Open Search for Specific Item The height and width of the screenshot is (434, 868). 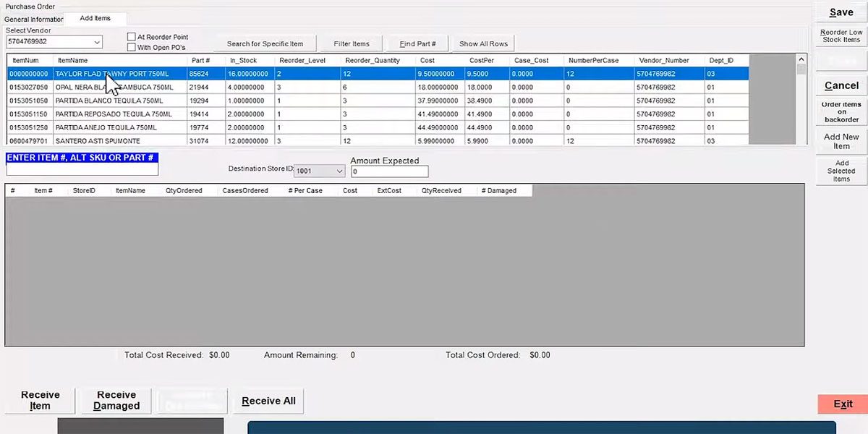coord(267,43)
